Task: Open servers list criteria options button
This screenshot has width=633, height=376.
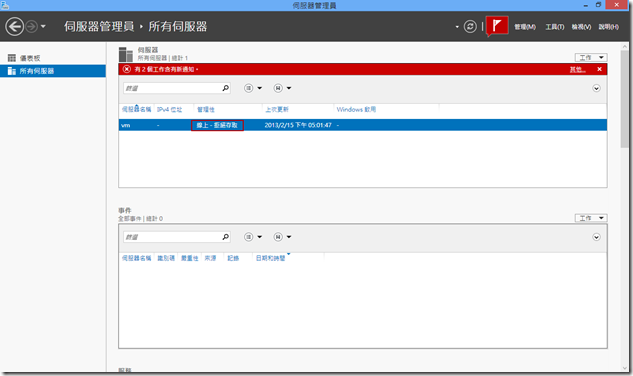Action: [x=249, y=88]
